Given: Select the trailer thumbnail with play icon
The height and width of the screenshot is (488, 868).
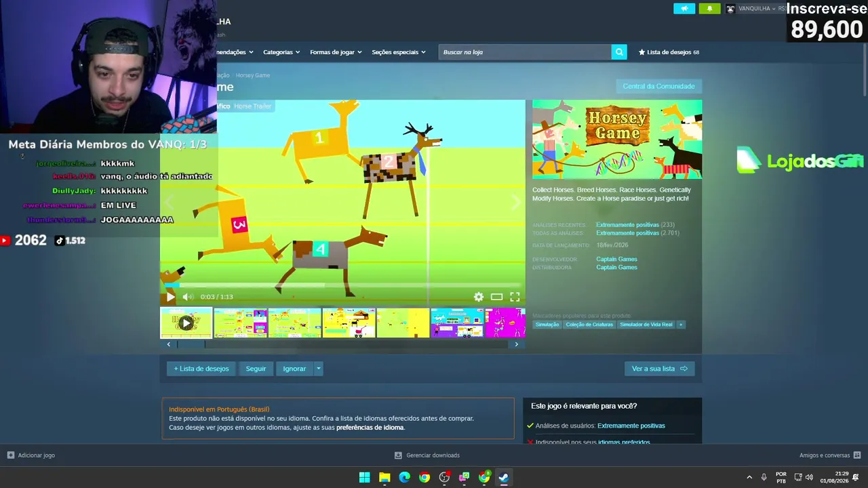Looking at the screenshot, I should coord(186,323).
